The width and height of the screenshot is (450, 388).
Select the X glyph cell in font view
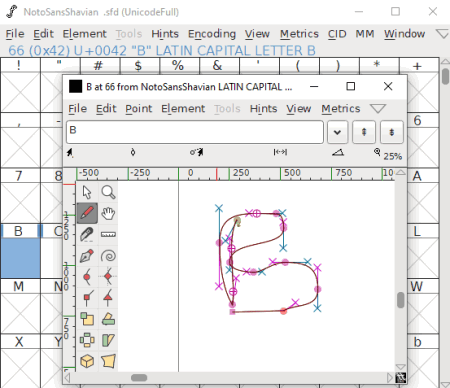[20, 368]
